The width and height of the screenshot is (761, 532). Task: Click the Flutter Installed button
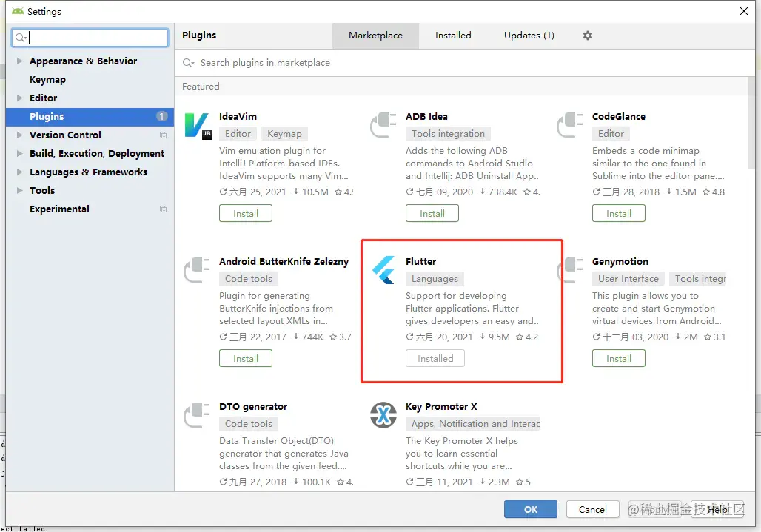pos(435,358)
